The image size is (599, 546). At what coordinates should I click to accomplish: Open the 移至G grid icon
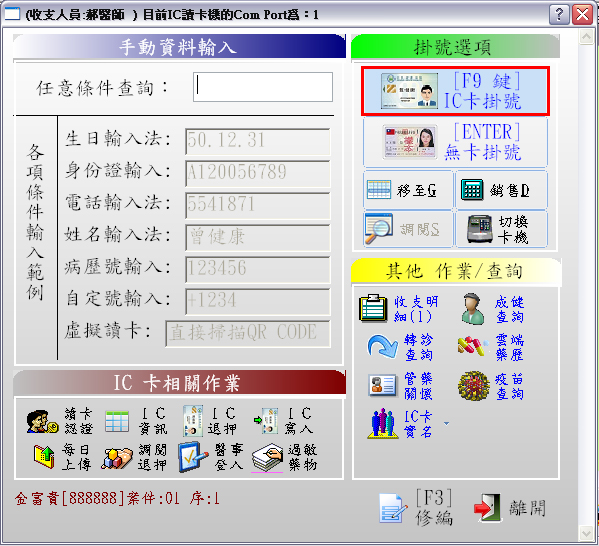point(379,190)
